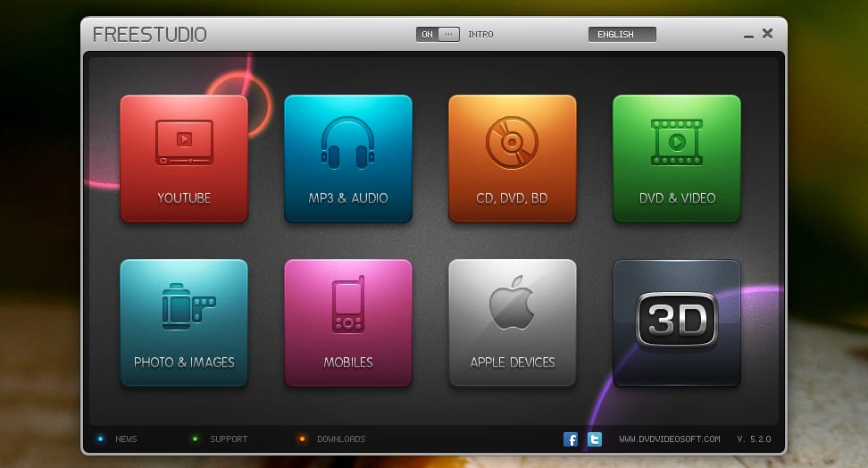868x468 pixels.
Task: Open the YouTube tools tile
Action: tap(184, 158)
